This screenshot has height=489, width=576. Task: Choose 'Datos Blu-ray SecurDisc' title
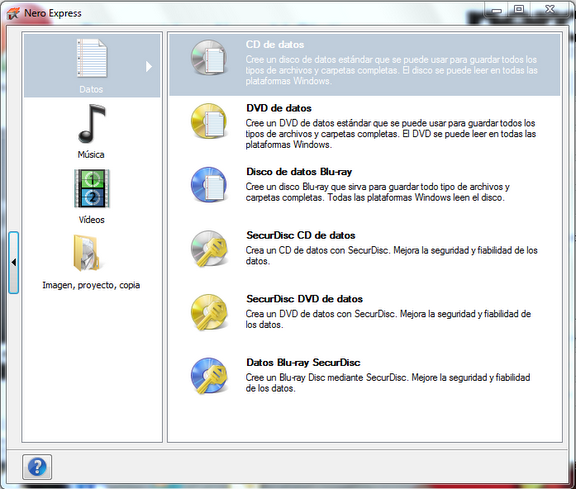303,363
